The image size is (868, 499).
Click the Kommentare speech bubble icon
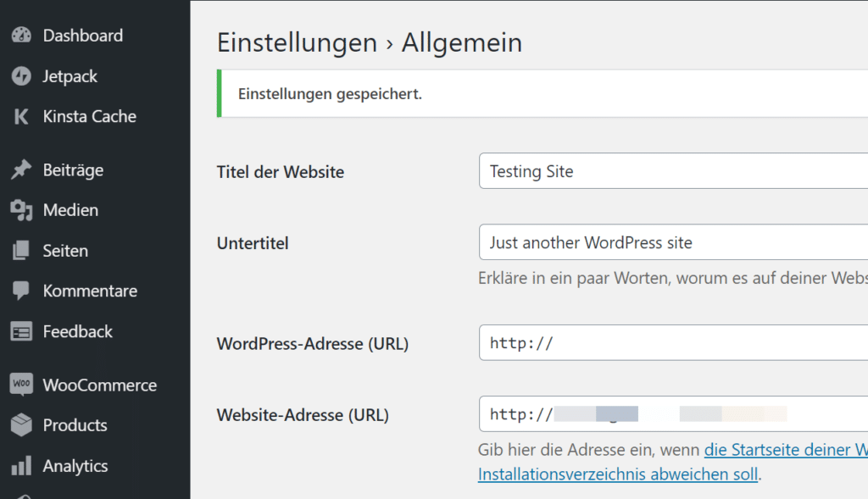coord(20,291)
